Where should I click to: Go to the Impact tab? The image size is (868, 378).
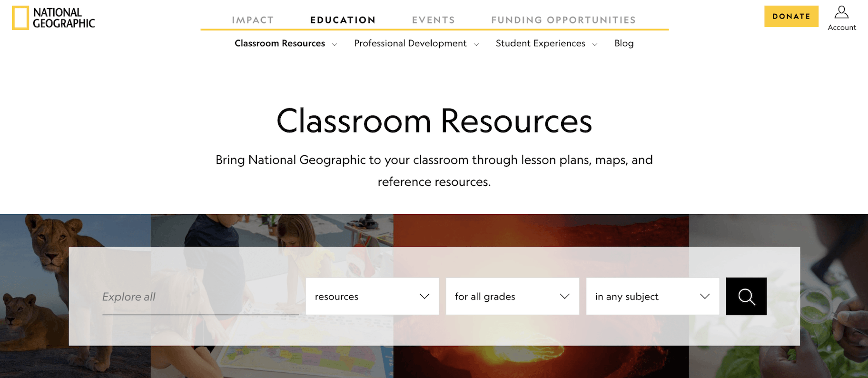[x=253, y=20]
